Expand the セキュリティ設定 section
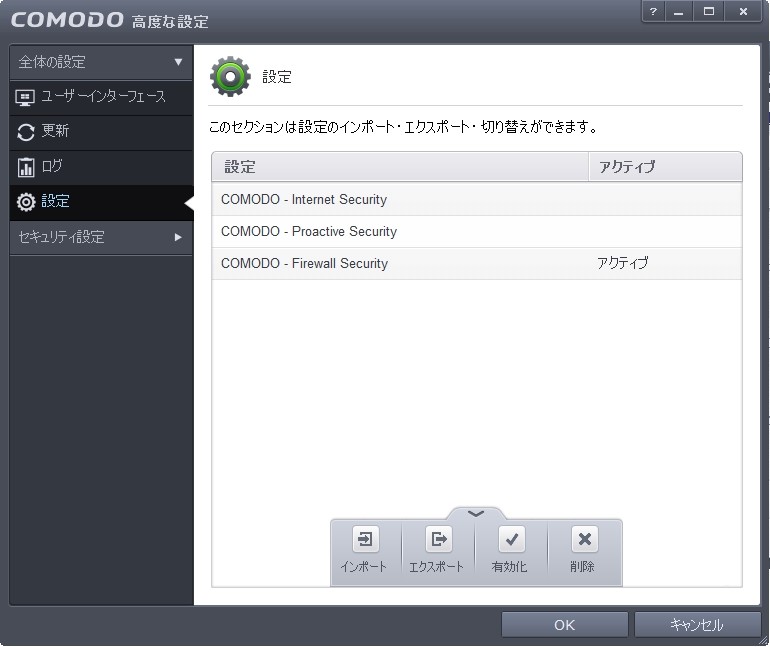Screen dimensions: 770x647 pyautogui.click(x=101, y=237)
